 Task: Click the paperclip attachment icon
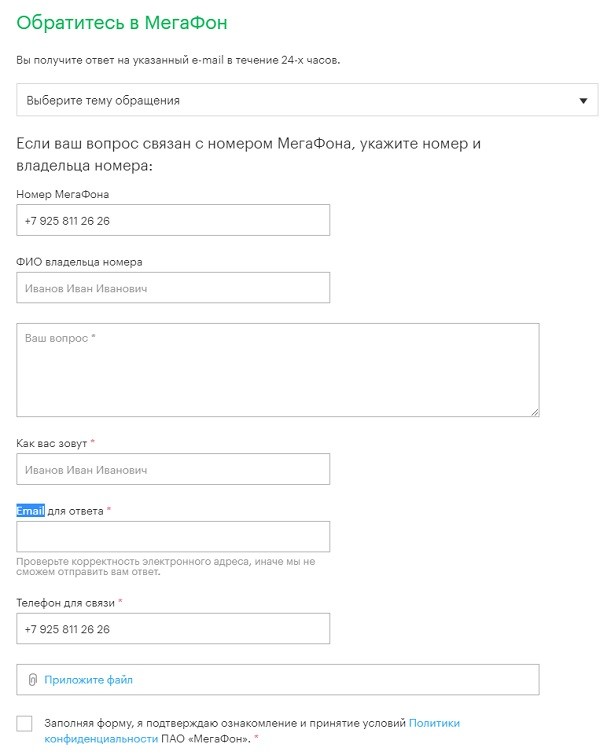tap(32, 680)
